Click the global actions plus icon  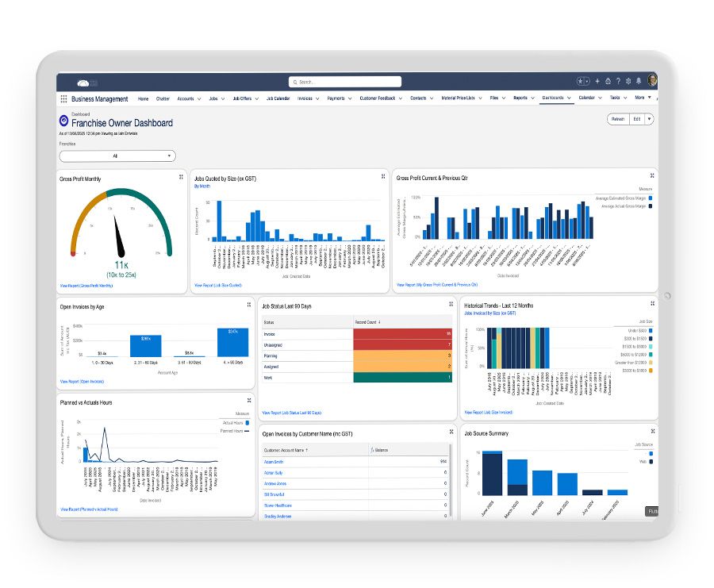[597, 81]
